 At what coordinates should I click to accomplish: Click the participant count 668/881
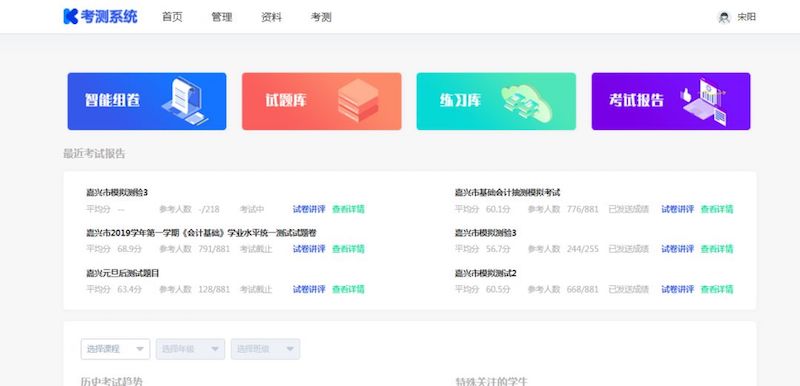point(583,290)
